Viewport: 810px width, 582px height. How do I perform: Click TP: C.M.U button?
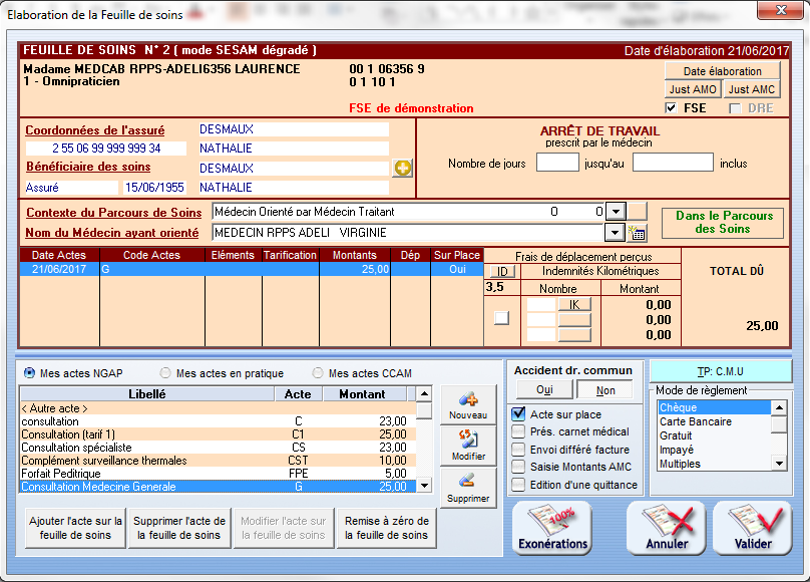[721, 372]
